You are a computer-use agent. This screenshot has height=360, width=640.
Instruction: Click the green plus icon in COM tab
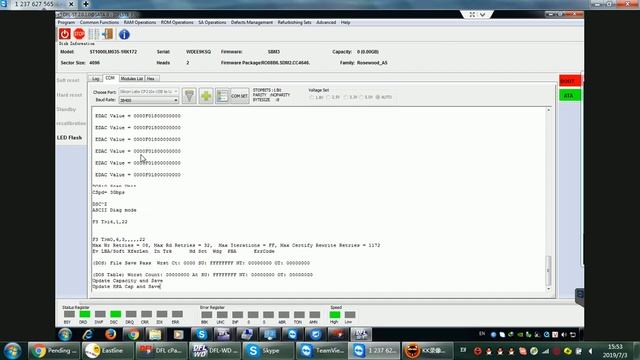(x=206, y=96)
